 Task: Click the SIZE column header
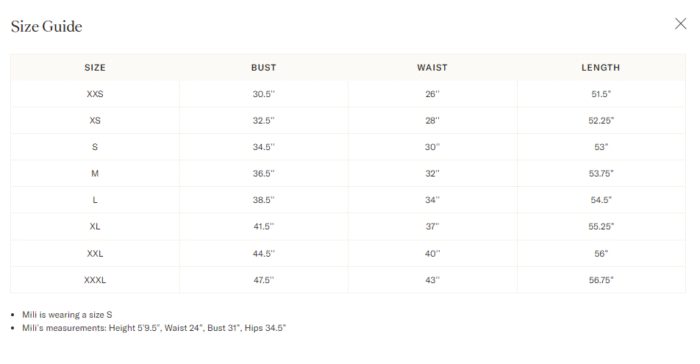pos(95,67)
